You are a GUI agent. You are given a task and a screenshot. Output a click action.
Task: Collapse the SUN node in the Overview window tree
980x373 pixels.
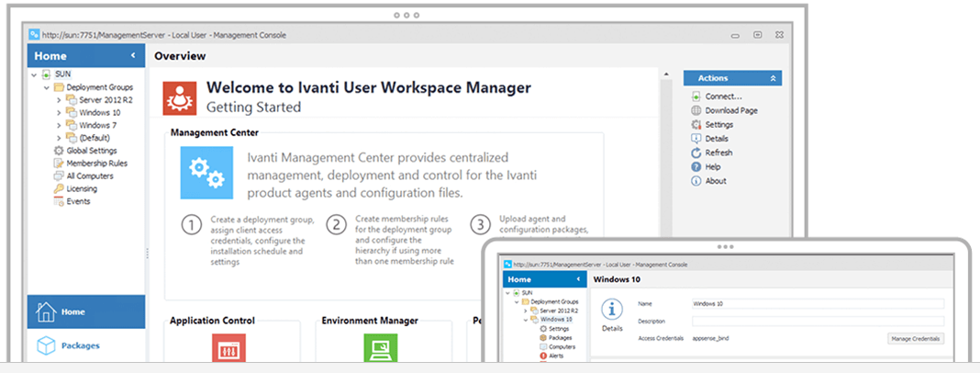33,74
